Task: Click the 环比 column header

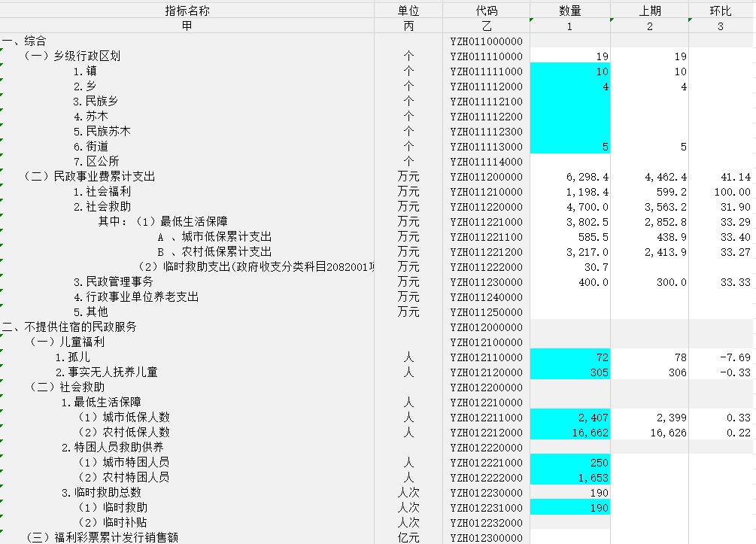Action: [721, 11]
